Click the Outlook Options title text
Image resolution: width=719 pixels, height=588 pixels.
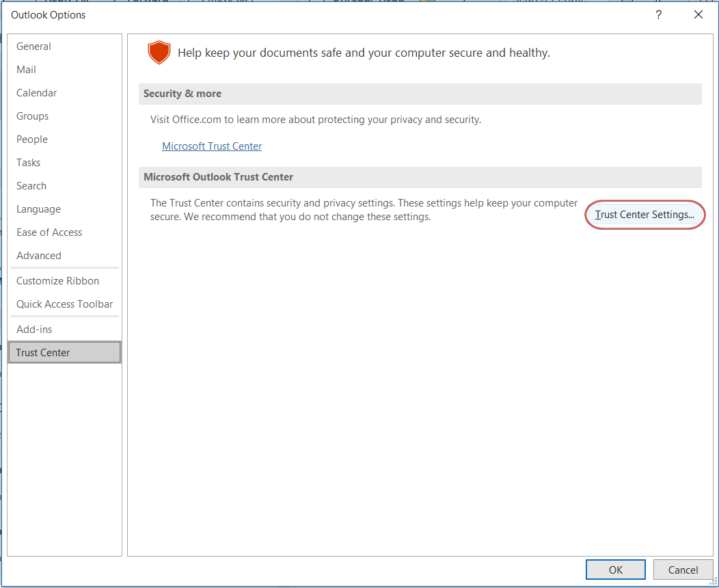coord(48,14)
